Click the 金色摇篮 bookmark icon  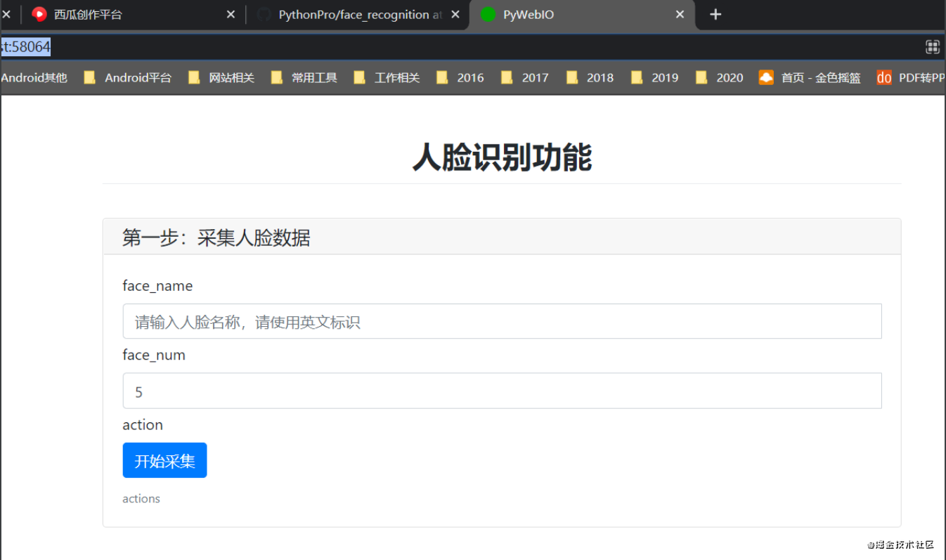pyautogui.click(x=766, y=78)
